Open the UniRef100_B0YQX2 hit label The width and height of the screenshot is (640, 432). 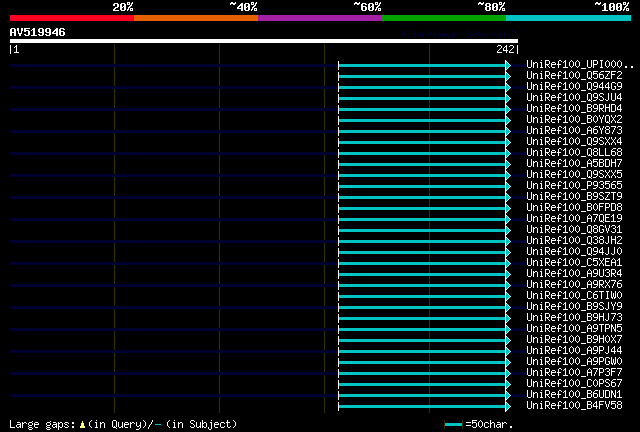pyautogui.click(x=574, y=120)
